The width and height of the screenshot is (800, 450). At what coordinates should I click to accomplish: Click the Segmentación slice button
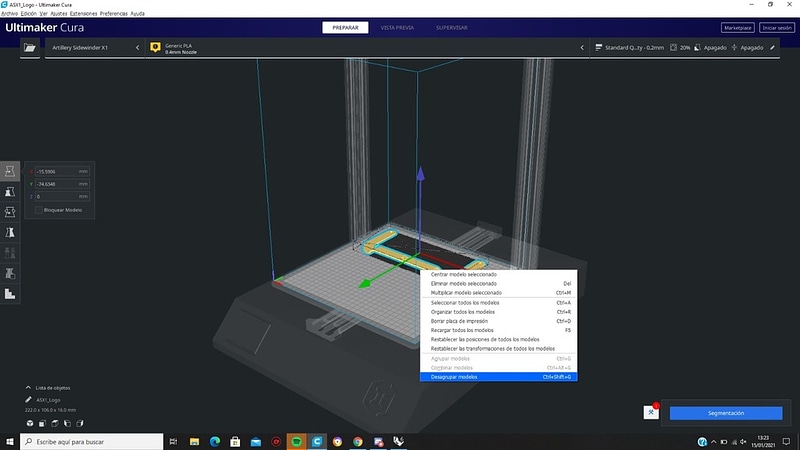click(726, 413)
